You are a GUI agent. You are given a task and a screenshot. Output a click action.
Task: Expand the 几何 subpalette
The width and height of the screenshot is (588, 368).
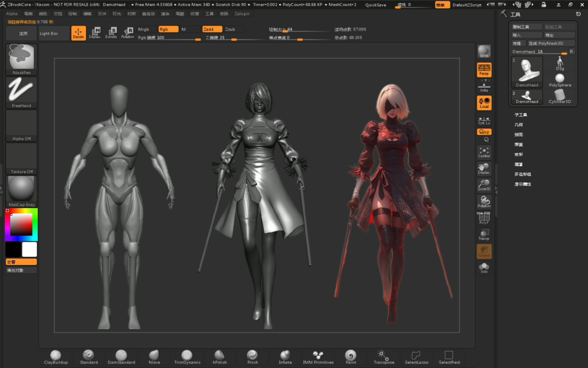click(519, 125)
